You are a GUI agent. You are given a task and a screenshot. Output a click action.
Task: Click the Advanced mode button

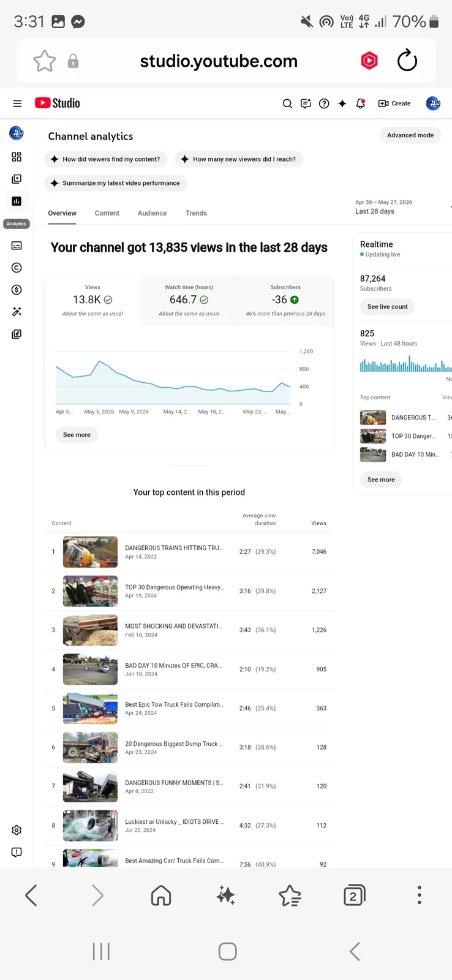click(410, 135)
